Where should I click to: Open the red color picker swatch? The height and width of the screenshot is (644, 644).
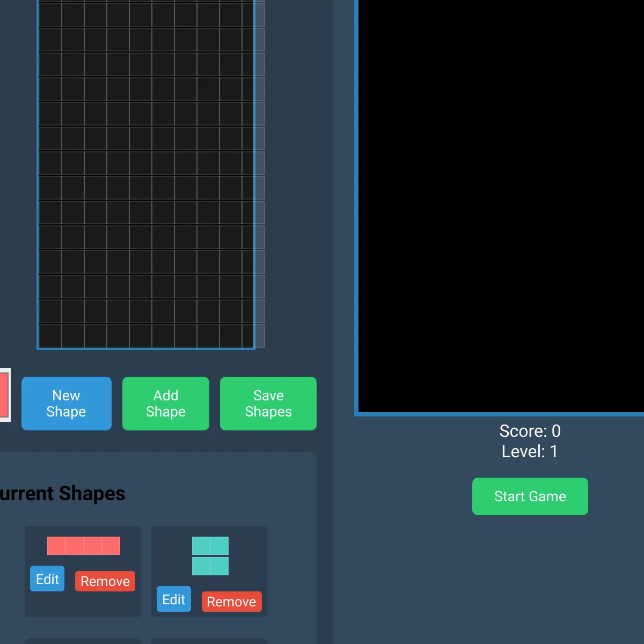coord(4,395)
